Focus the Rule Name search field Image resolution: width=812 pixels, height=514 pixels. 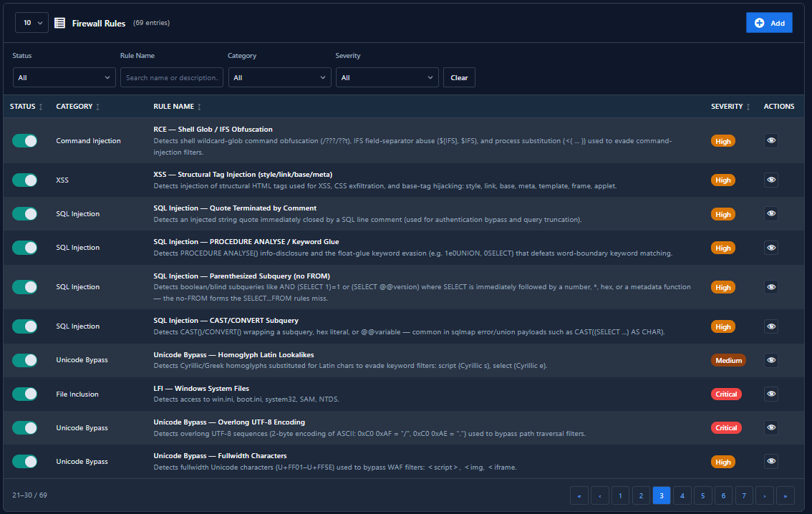(x=172, y=77)
